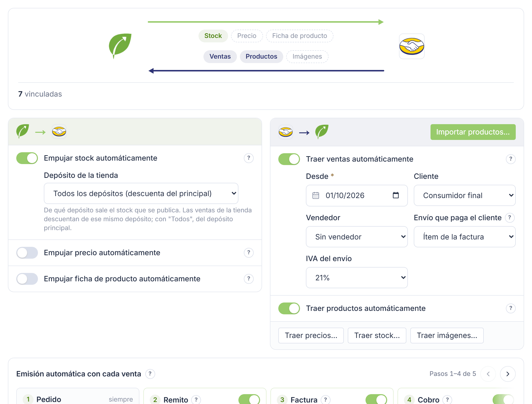The image size is (532, 404).
Task: Click the Desde date input field
Action: tap(357, 195)
